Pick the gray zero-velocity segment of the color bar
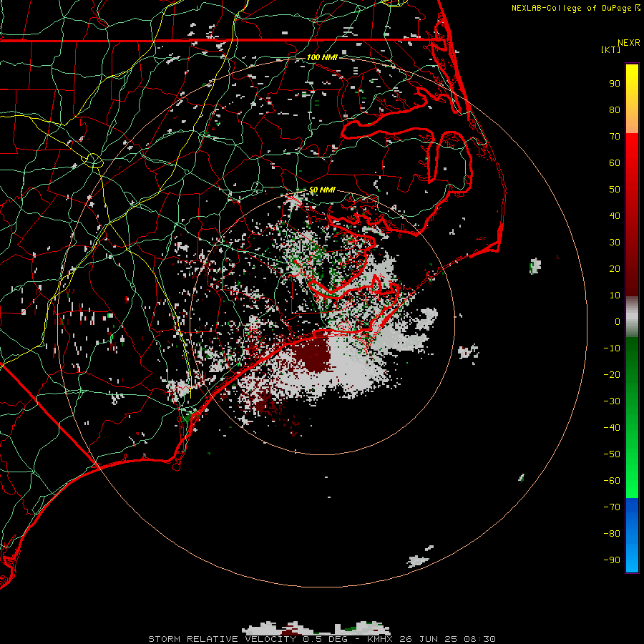This screenshot has height=644, width=644. click(x=632, y=317)
